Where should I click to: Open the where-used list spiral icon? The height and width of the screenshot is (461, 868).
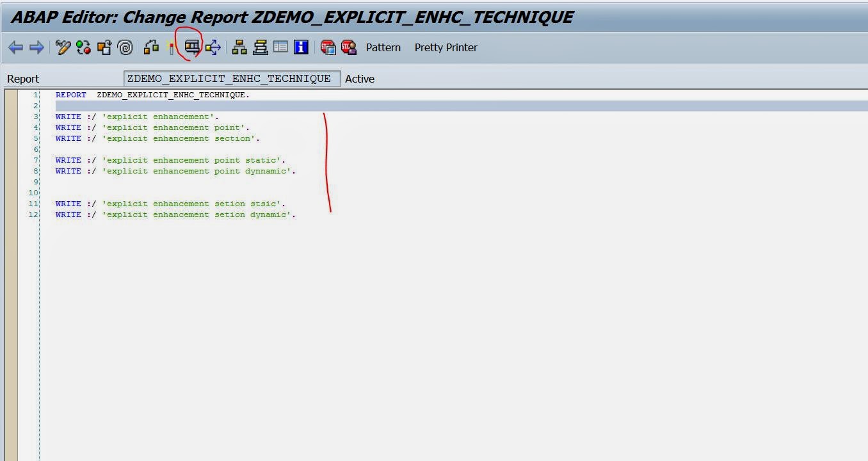[x=125, y=47]
